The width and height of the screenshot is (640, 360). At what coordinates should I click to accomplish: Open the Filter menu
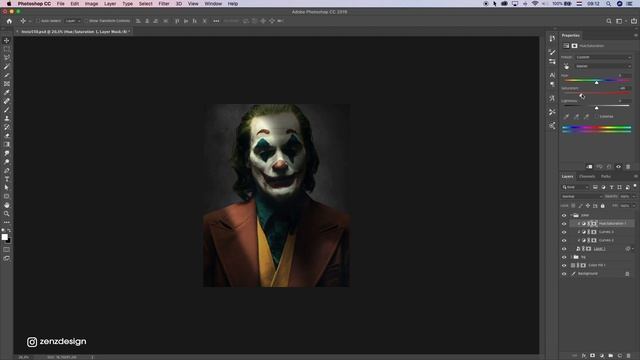[x=164, y=4]
